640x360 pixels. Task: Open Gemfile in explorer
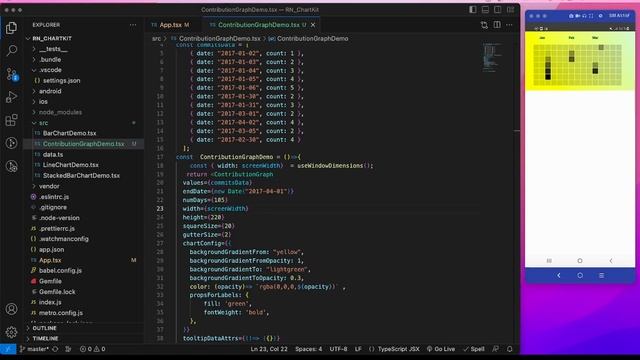[50, 281]
